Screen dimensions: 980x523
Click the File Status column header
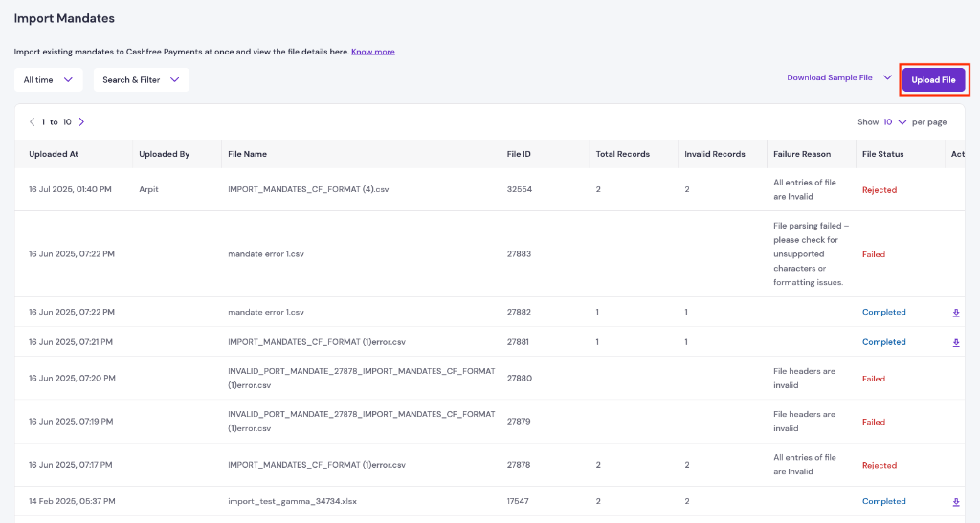[882, 154]
